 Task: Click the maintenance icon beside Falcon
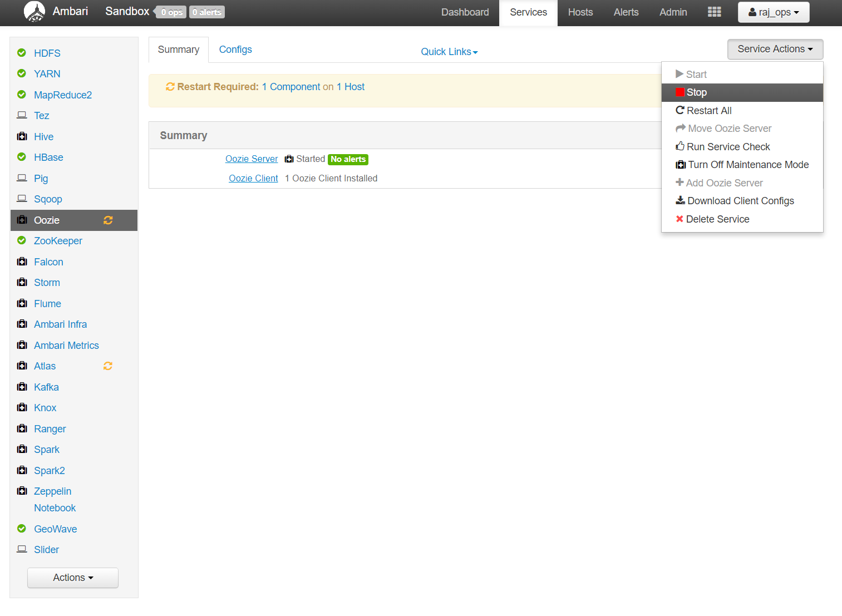[22, 262]
